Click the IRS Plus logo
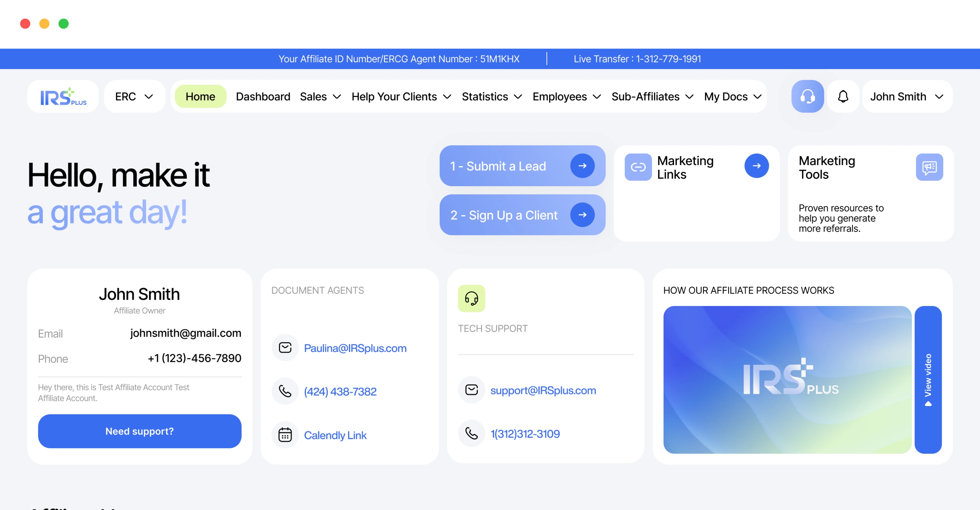This screenshot has width=980, height=510. click(x=63, y=97)
